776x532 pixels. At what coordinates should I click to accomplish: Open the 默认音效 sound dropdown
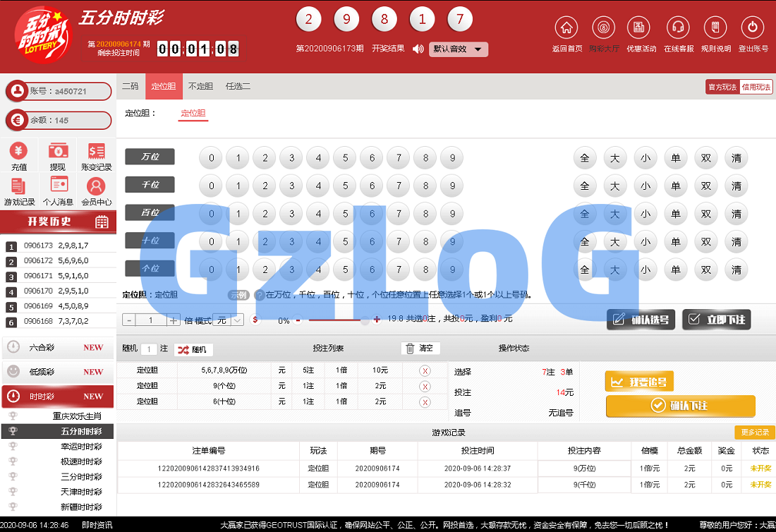pyautogui.click(x=458, y=49)
